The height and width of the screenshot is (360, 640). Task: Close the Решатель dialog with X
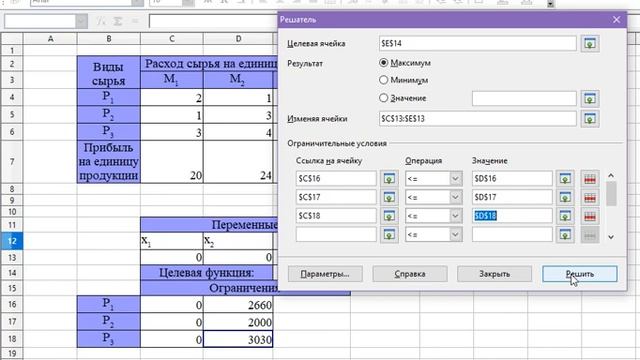(x=616, y=20)
